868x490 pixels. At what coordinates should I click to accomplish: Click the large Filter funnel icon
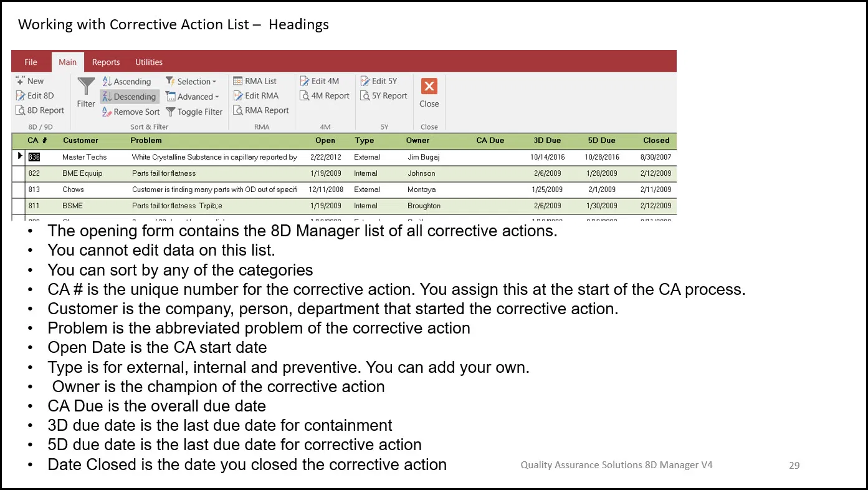86,87
